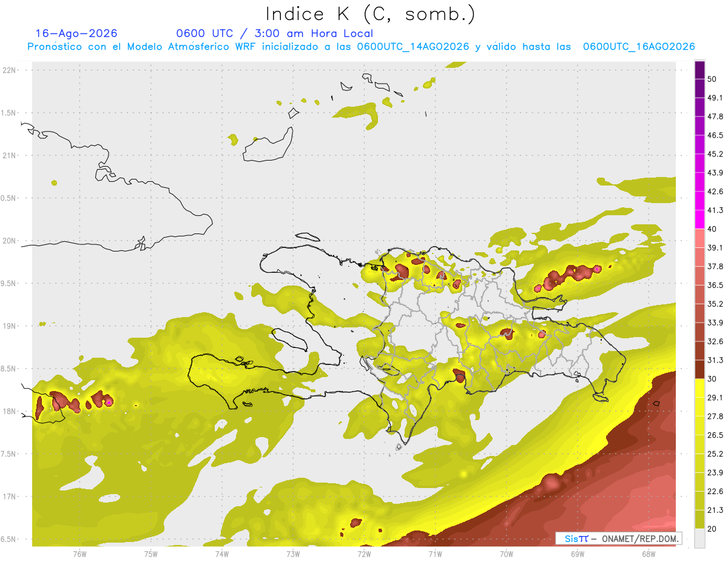
Task: Click the latitude label "18N"
Action: (10, 412)
